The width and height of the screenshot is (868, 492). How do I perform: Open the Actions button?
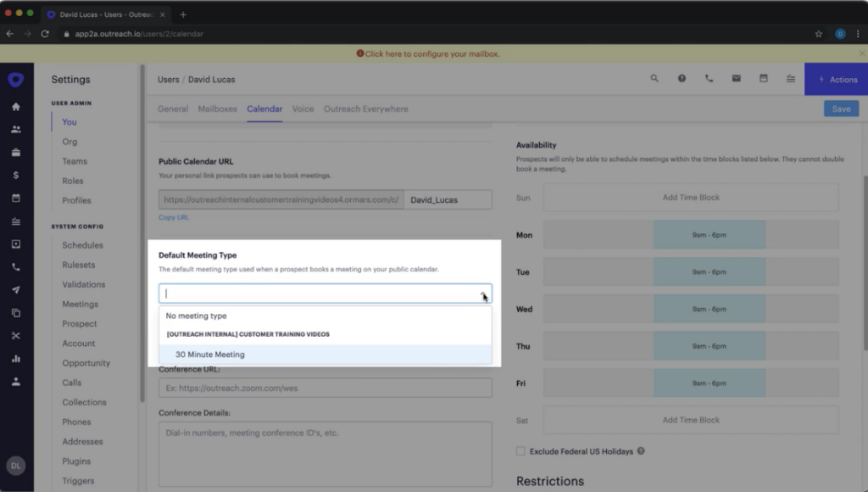point(836,80)
